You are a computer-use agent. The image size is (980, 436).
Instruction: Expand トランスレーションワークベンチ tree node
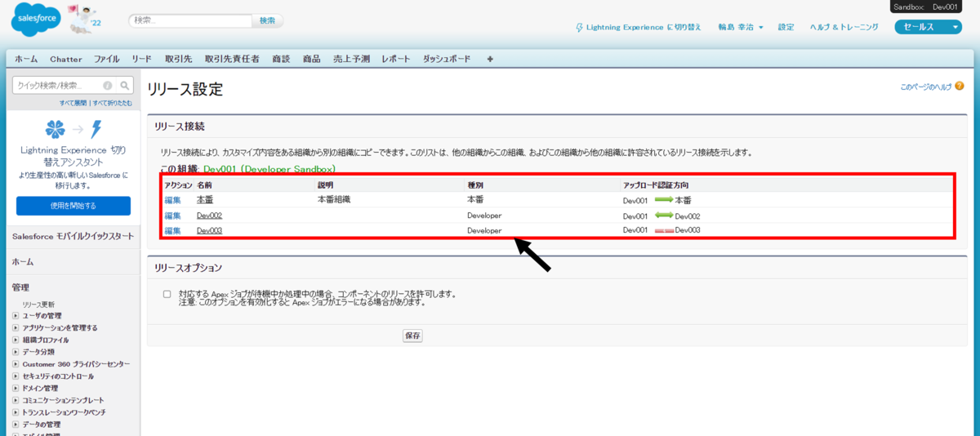point(16,413)
